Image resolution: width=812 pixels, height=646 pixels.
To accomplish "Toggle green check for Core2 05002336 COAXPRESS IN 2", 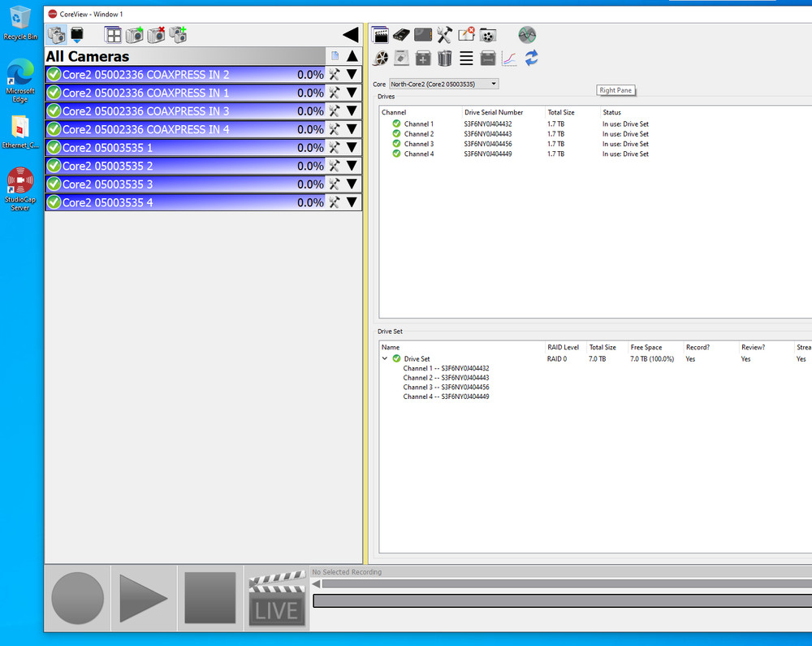I will point(54,75).
